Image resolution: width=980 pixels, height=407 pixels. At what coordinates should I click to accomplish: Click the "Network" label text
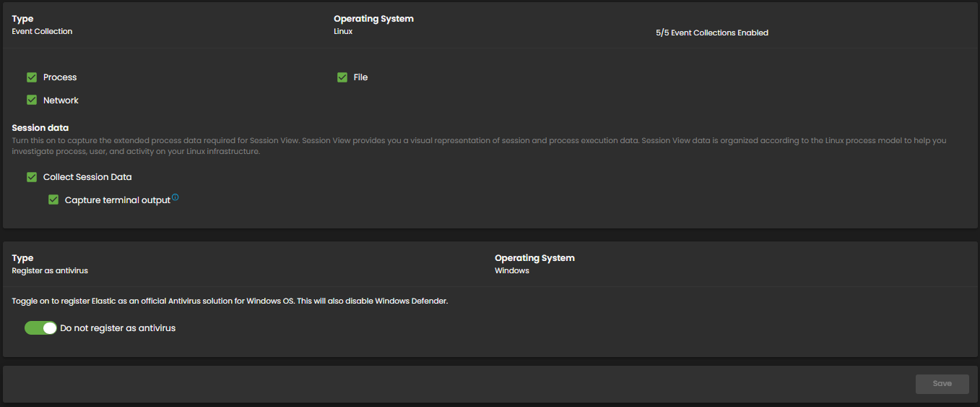61,100
